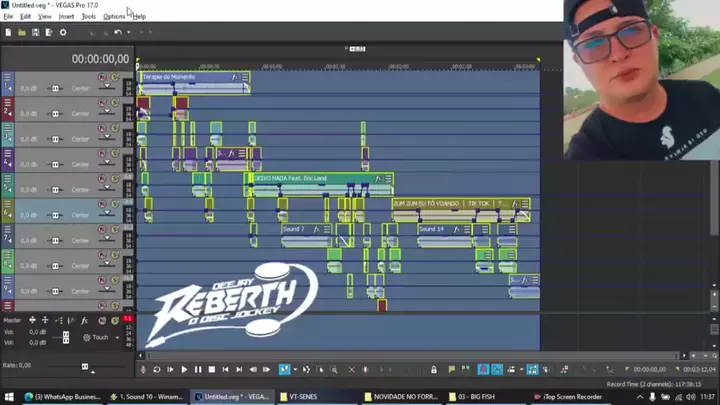Select the Normal Edit tool
The width and height of the screenshot is (720, 405).
pyautogui.click(x=285, y=369)
